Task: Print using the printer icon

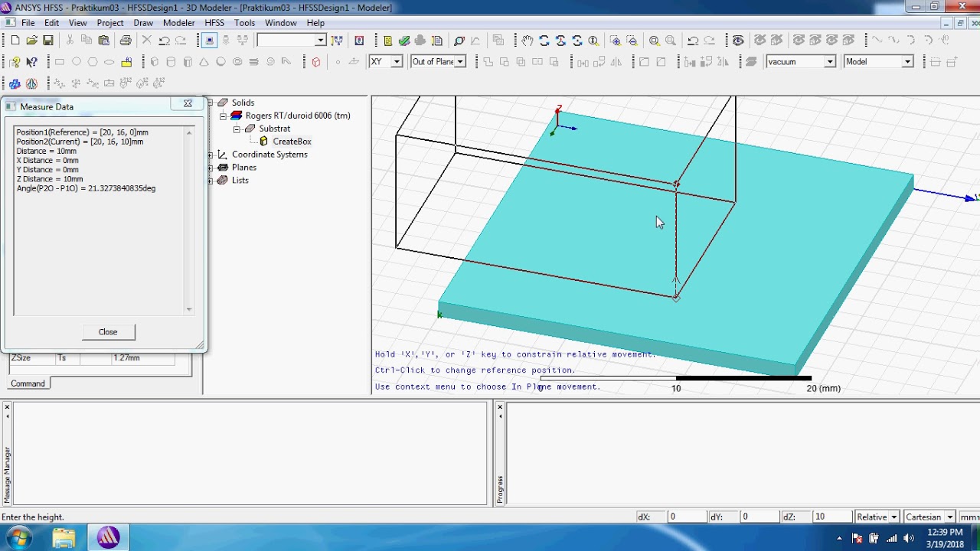Action: [126, 41]
